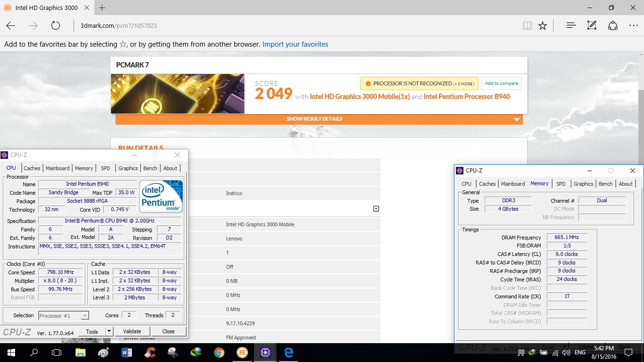Open the Make a Web Note pen icon

[x=592, y=25]
